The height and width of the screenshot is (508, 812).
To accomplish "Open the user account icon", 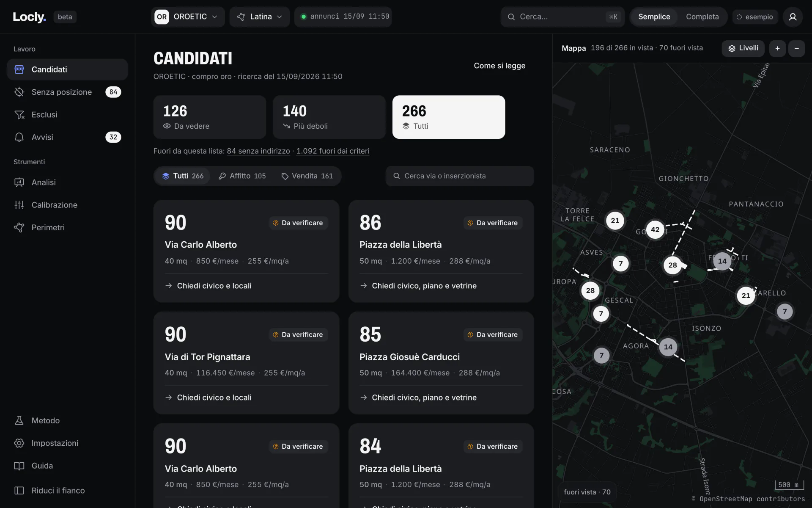I will tap(793, 17).
